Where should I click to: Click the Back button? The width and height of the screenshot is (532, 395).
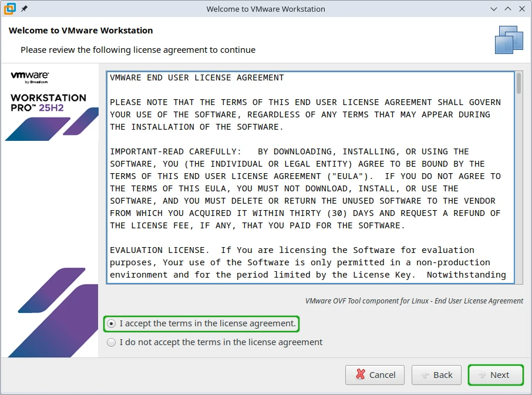(x=436, y=375)
